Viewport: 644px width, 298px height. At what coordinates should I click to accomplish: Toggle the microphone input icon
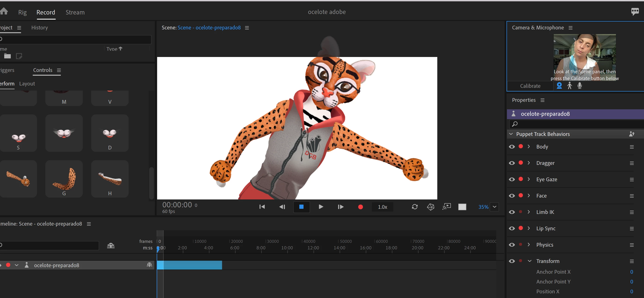[579, 86]
